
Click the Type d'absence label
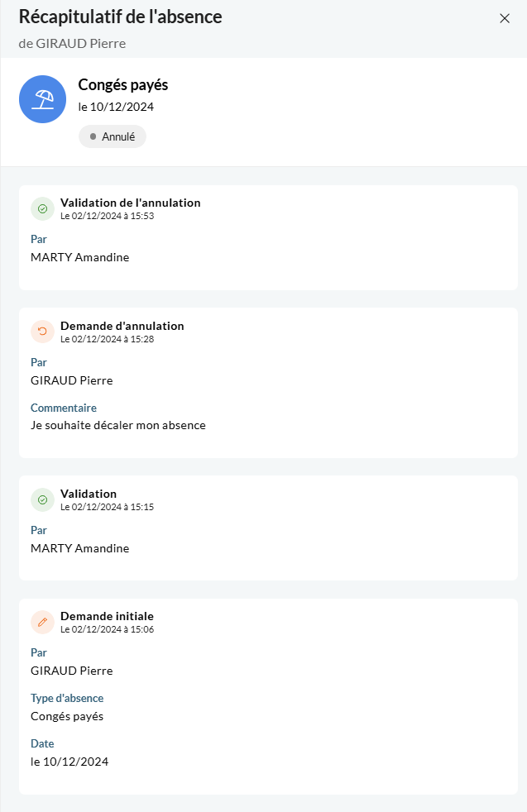coord(67,698)
